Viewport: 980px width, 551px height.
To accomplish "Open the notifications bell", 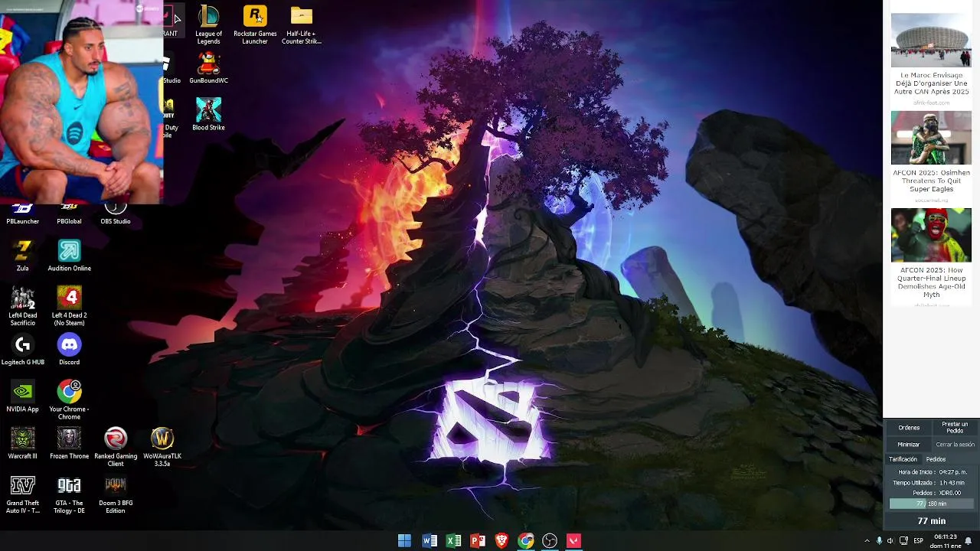I will pos(969,541).
